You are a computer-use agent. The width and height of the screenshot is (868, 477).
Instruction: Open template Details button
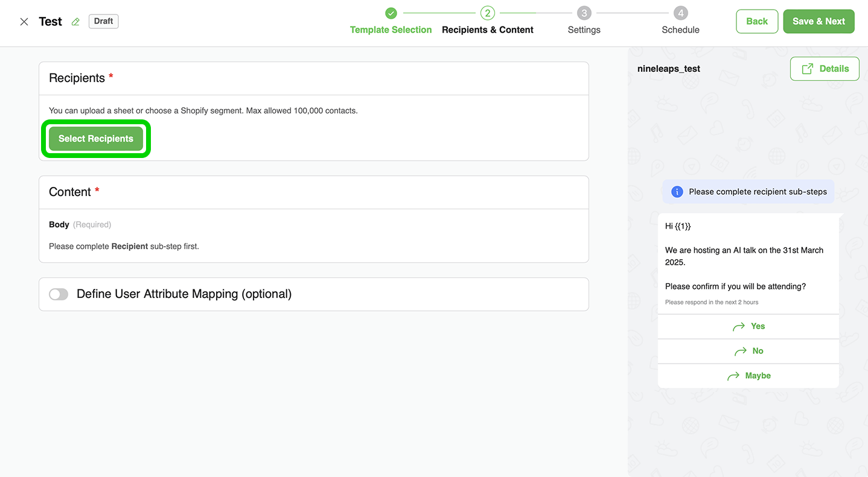(824, 69)
